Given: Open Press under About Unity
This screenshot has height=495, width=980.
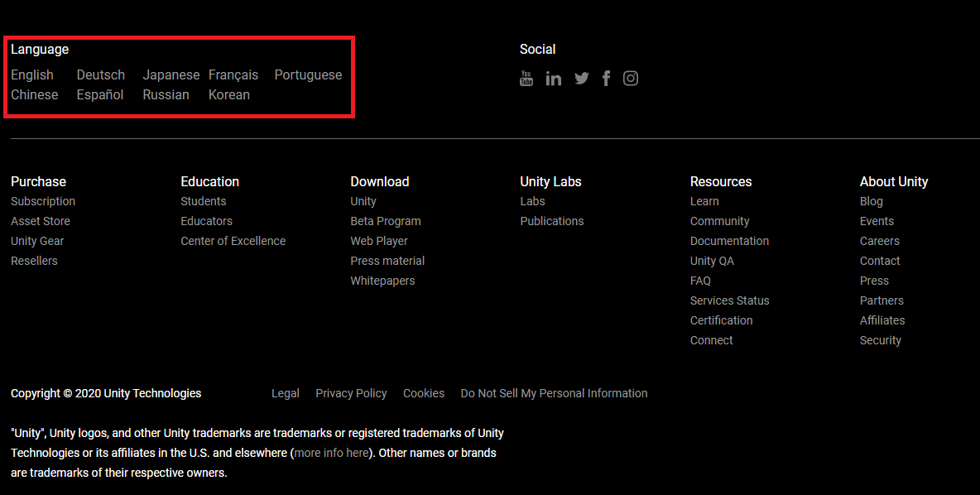Looking at the screenshot, I should pos(874,281).
